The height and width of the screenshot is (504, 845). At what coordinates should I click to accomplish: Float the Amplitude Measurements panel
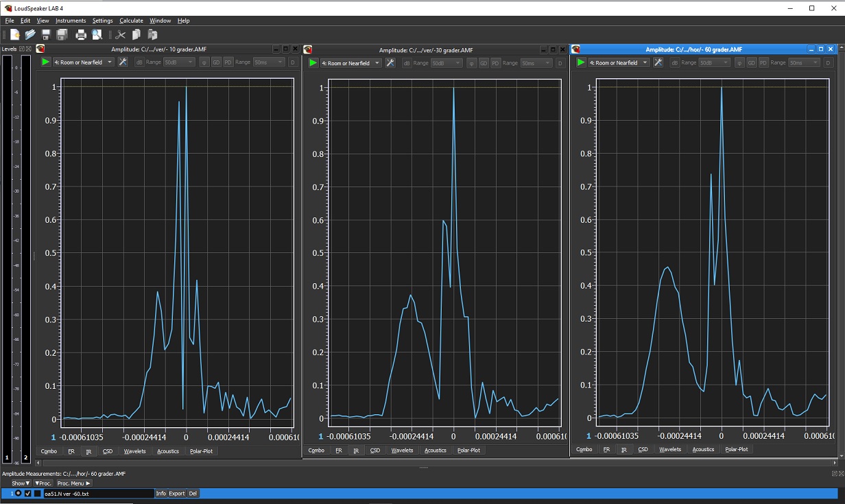coord(835,474)
